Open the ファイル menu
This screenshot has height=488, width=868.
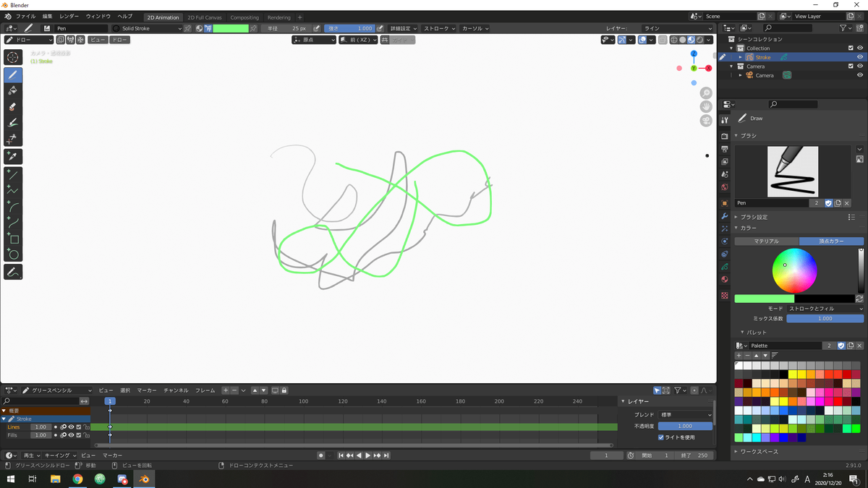[25, 17]
